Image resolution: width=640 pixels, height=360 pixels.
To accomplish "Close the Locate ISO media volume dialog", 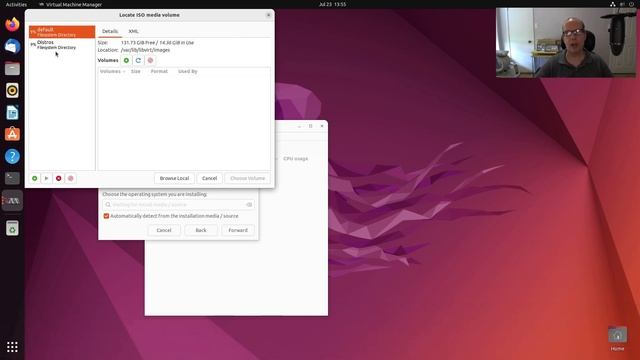I will click(268, 15).
